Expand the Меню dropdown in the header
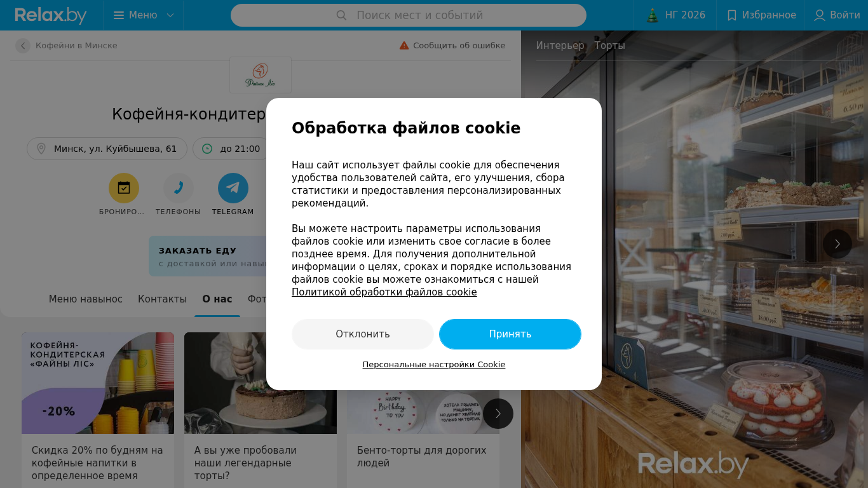868x488 pixels. [x=144, y=15]
